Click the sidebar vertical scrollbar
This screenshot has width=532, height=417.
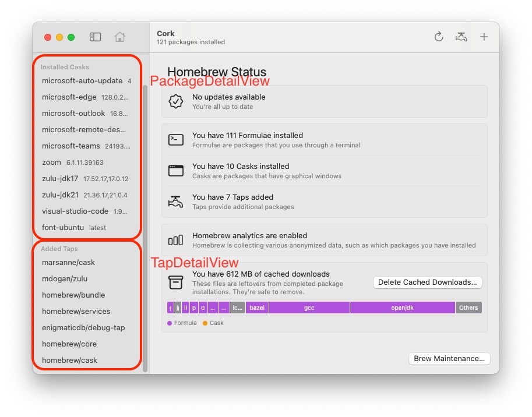pyautogui.click(x=145, y=228)
